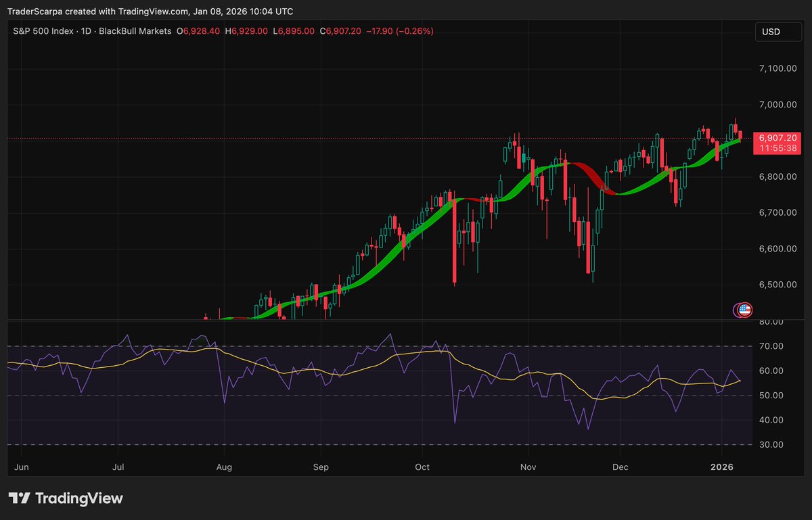The height and width of the screenshot is (520, 812).
Task: Click the open value O6,928.40
Action: pyautogui.click(x=200, y=31)
